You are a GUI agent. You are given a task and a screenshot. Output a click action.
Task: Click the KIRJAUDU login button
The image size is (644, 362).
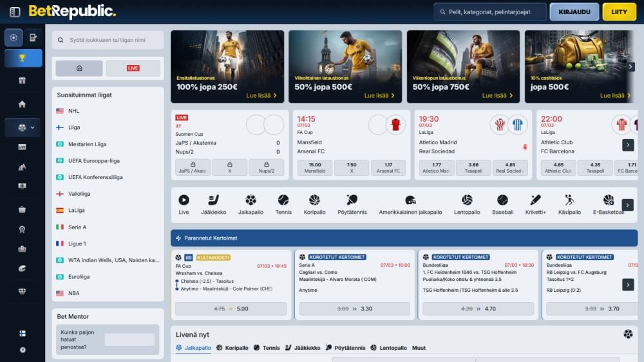point(574,12)
